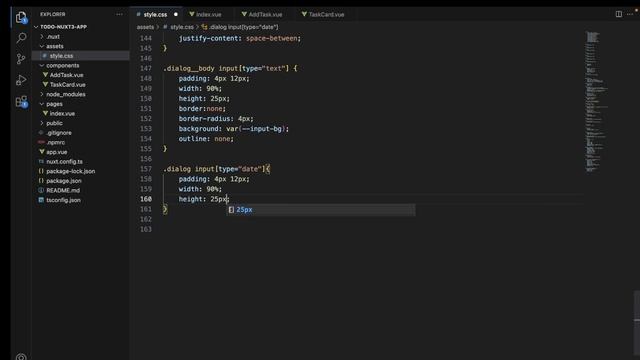The height and width of the screenshot is (360, 640).
Task: Open the Source Control view icon
Action: [x=21, y=59]
